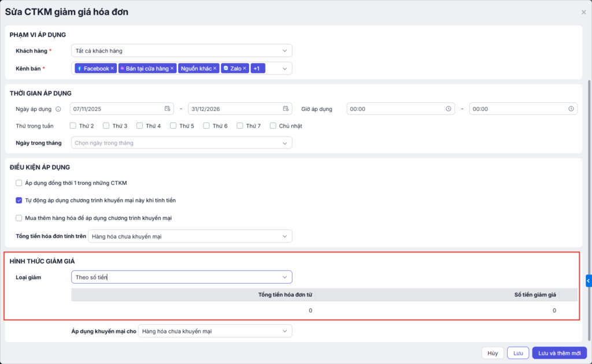Close the Sửa CTKM dialog
This screenshot has height=364, width=592.
pyautogui.click(x=583, y=12)
